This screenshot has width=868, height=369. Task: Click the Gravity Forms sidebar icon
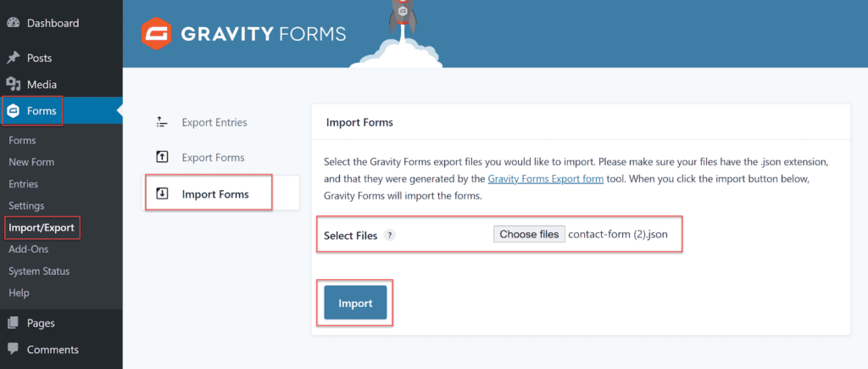click(x=14, y=111)
